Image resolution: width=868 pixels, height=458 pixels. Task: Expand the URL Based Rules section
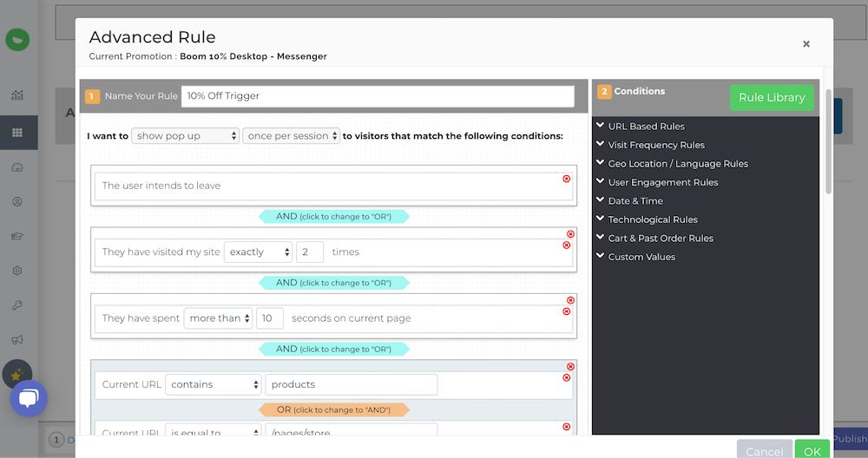[x=646, y=127]
